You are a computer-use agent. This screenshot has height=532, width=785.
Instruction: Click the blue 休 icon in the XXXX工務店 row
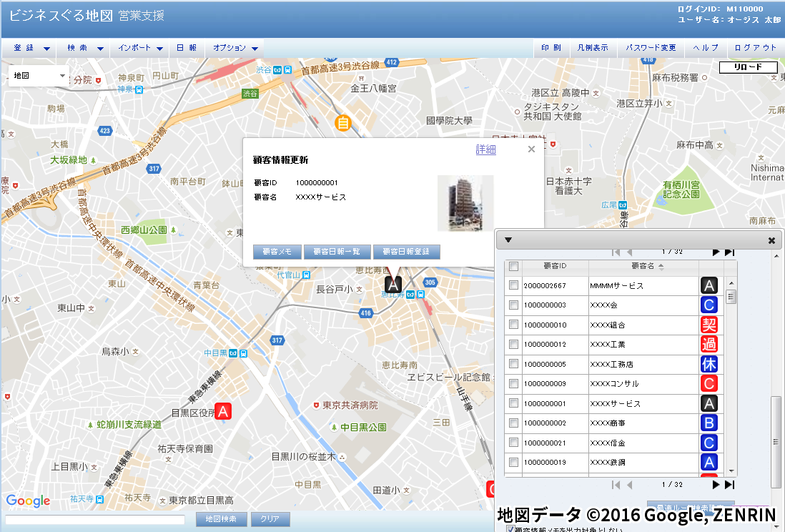[709, 364]
